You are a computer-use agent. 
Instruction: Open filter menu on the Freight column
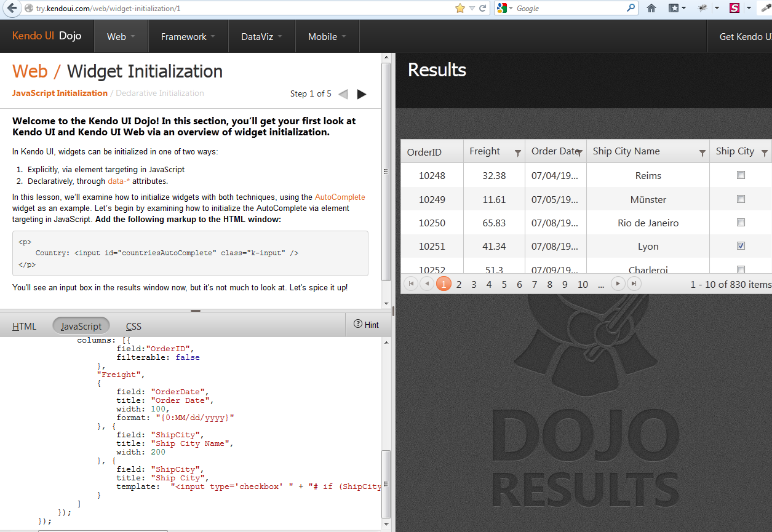point(519,151)
